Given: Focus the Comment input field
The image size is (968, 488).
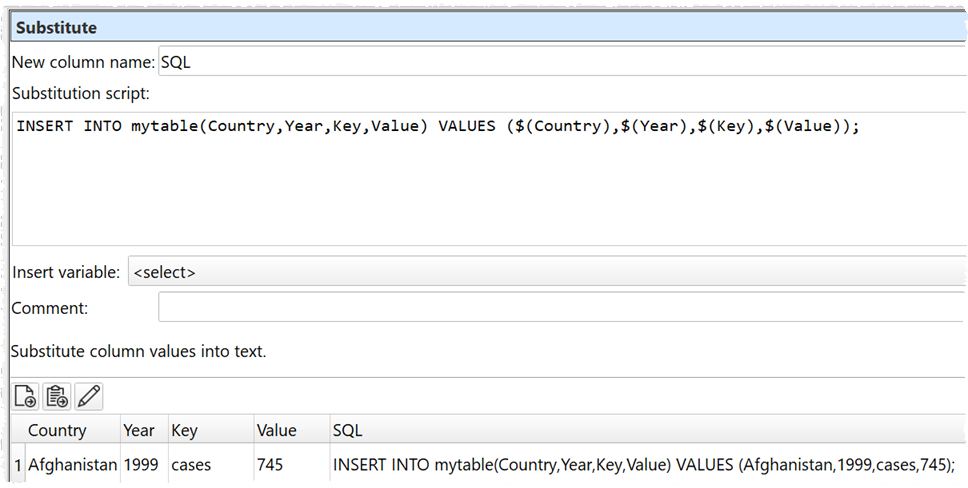Looking at the screenshot, I should pos(560,308).
